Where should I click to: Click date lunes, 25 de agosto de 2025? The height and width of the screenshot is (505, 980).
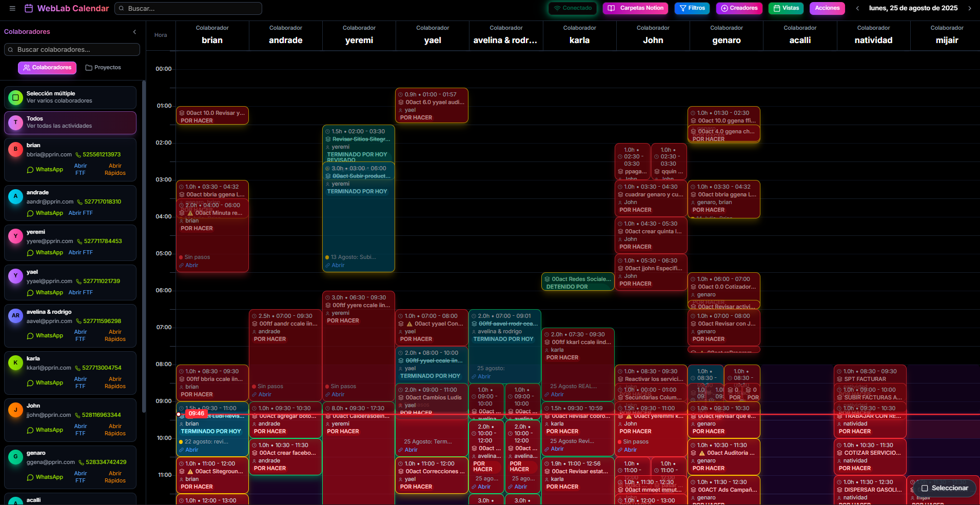pos(913,8)
